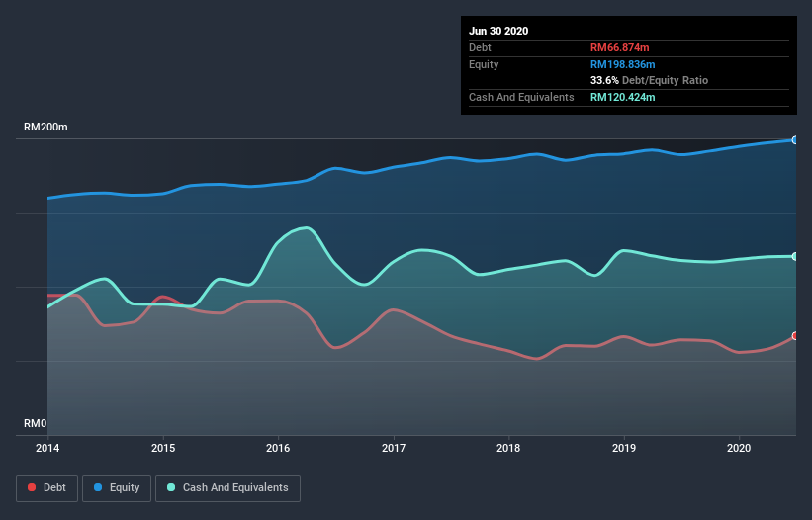Viewport: 812px width, 520px height.
Task: Toggle the Cash And Equivalents legend button
Action: [x=227, y=488]
